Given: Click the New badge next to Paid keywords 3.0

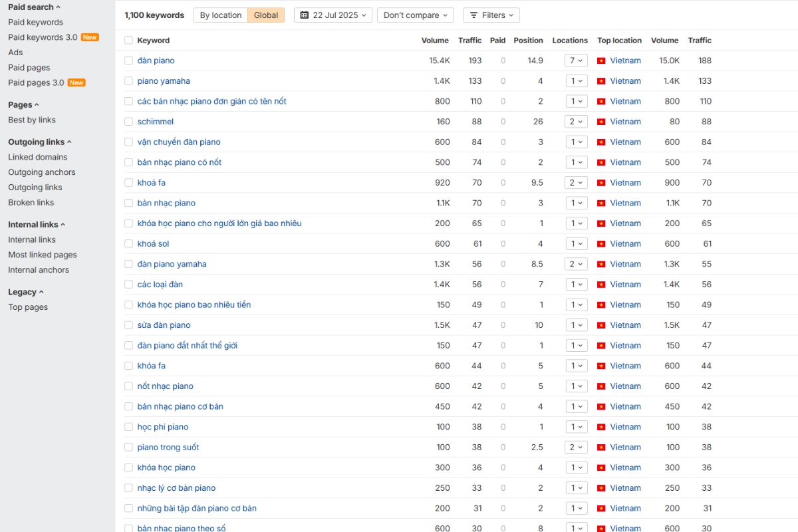Looking at the screenshot, I should [90, 37].
